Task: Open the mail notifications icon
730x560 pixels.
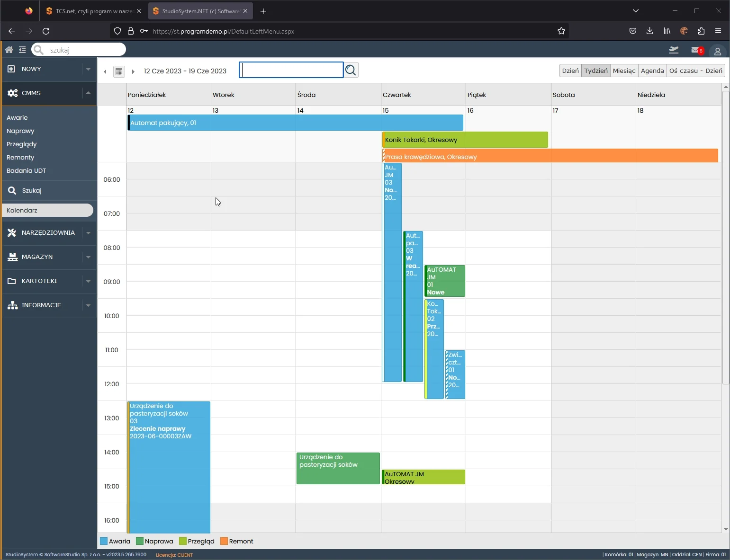Action: (x=696, y=50)
